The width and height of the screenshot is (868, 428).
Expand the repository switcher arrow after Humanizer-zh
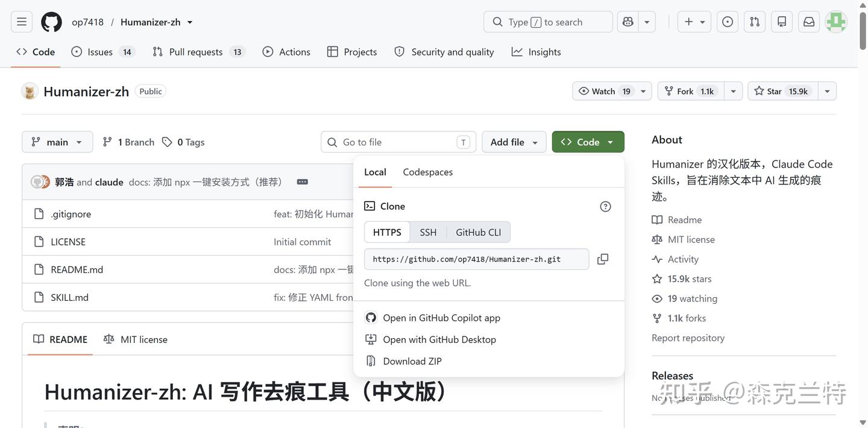tap(190, 22)
